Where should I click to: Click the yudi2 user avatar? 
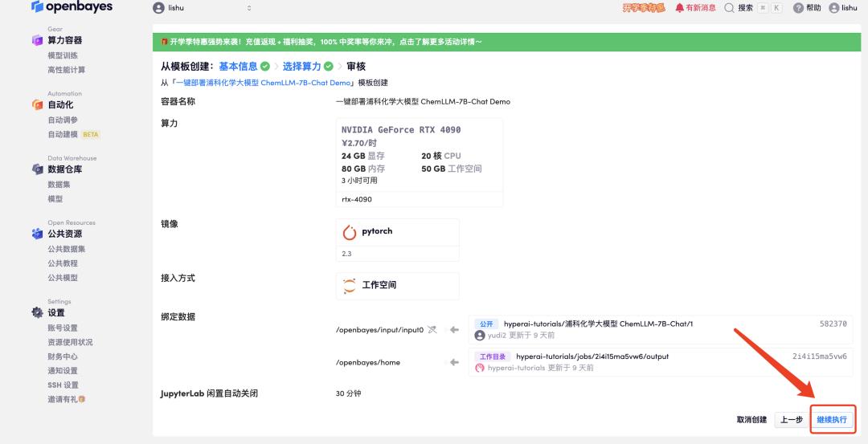tap(479, 336)
